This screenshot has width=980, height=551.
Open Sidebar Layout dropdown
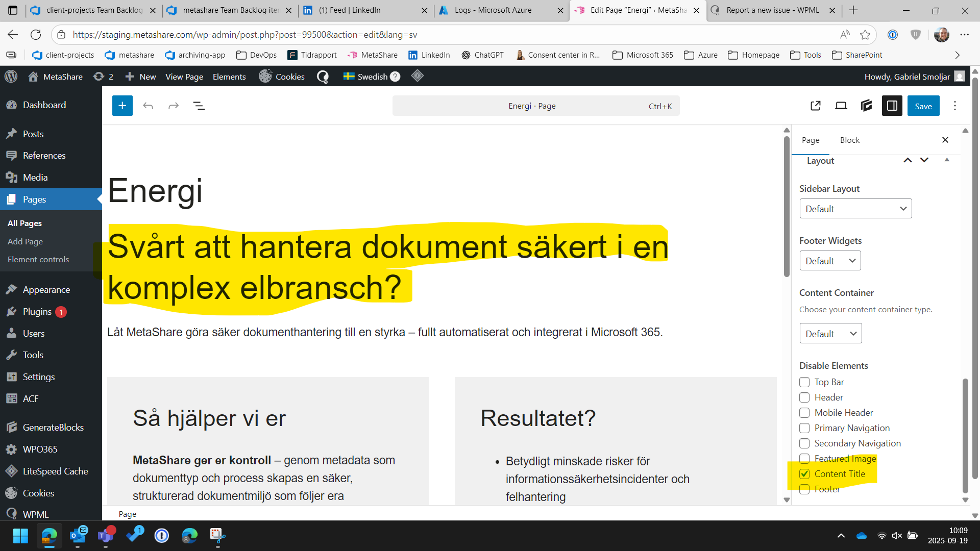click(x=855, y=209)
